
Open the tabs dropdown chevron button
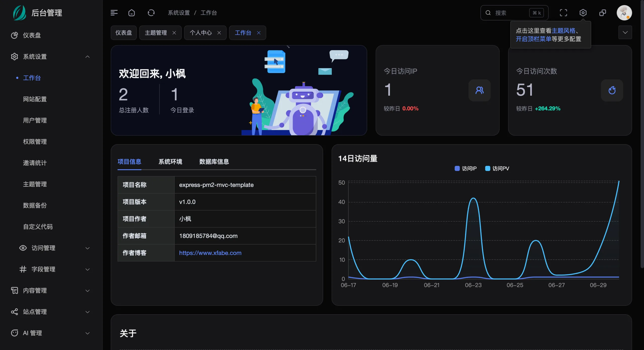(x=625, y=32)
